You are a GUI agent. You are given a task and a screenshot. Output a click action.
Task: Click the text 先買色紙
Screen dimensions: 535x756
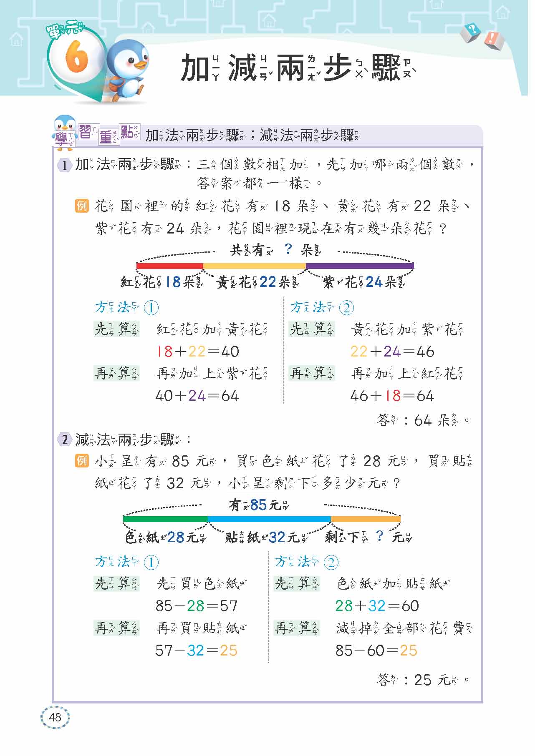[201, 584]
